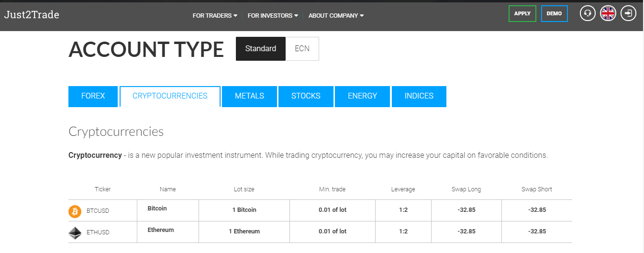Click the Account Type page heading
Image resolution: width=644 pixels, height=253 pixels.
(x=146, y=49)
